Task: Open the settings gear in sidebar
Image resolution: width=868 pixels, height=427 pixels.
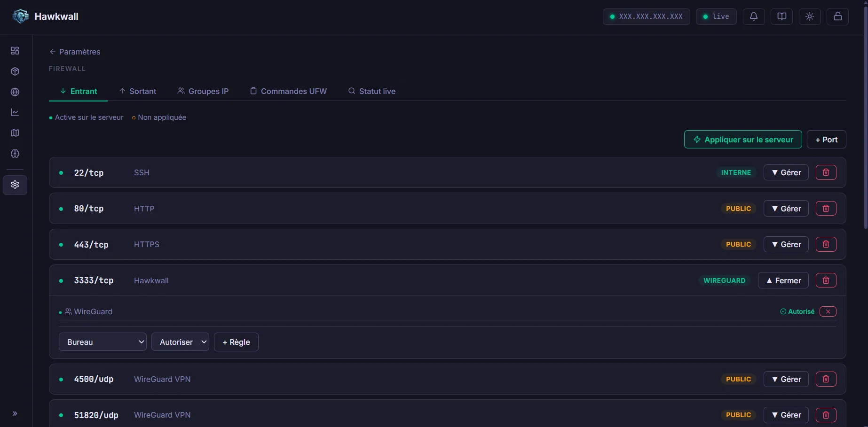Action: point(15,185)
